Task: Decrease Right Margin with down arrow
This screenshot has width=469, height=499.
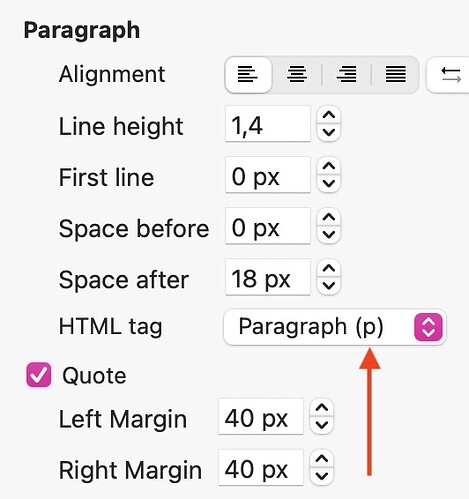Action: 322,476
